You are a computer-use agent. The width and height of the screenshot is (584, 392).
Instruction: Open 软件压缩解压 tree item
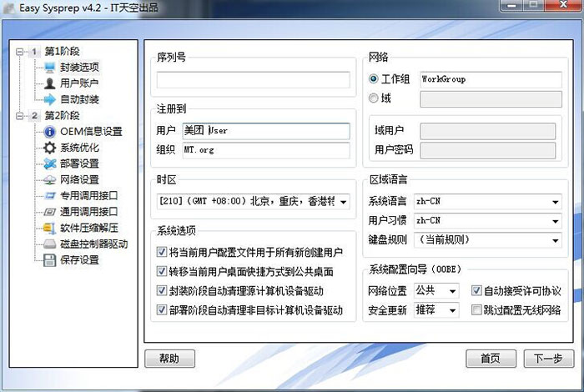point(89,228)
